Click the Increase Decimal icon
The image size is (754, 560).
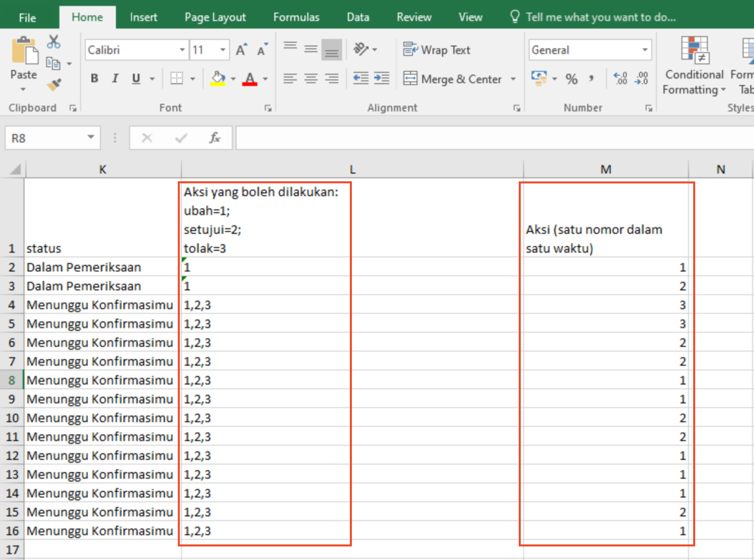coord(620,78)
